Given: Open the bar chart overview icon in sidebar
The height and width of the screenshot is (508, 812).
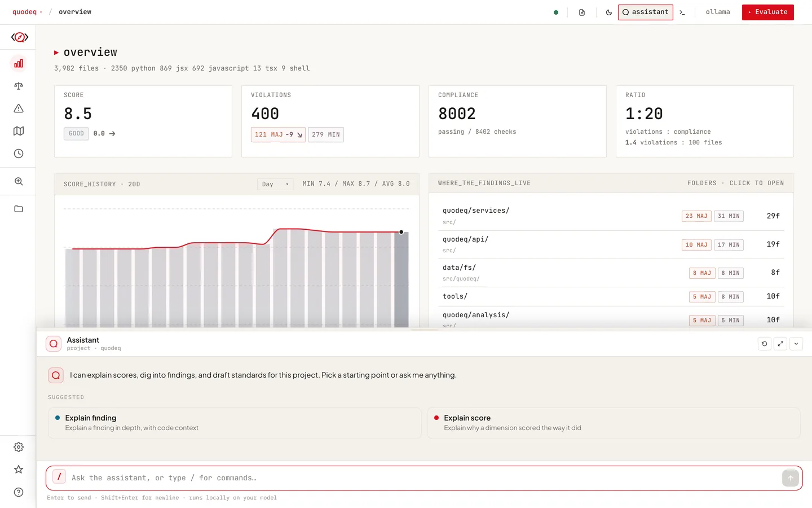Looking at the screenshot, I should 19,63.
